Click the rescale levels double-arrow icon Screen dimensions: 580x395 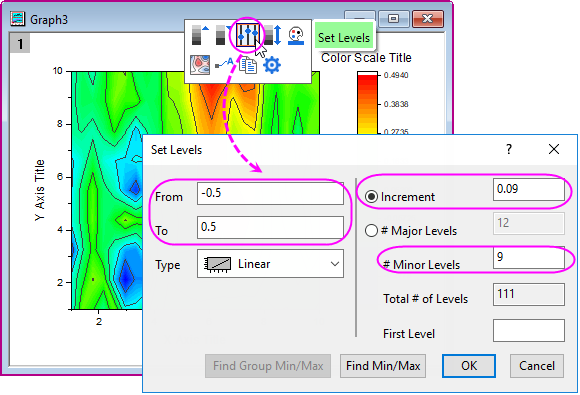coord(273,35)
